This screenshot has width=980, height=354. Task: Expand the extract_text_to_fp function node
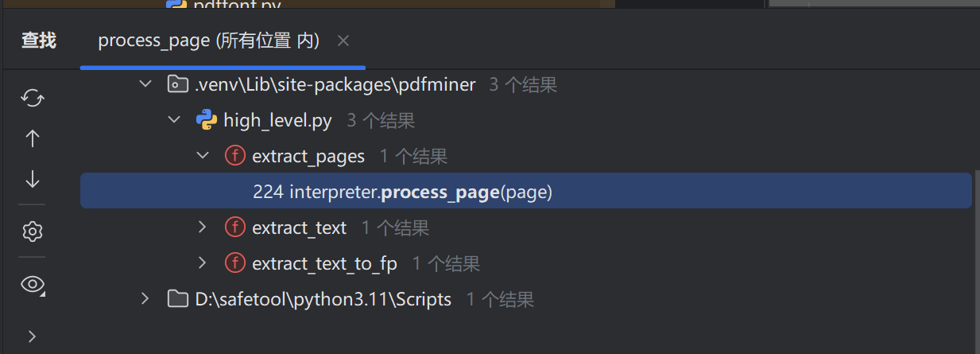pos(203,263)
